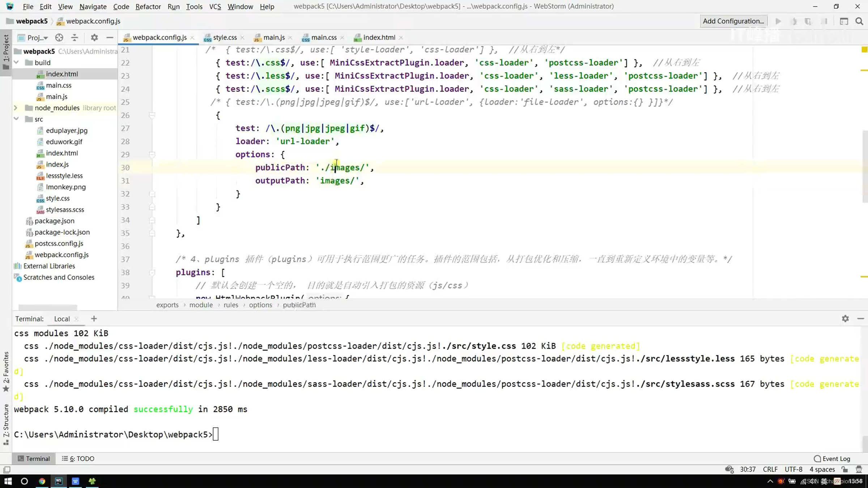Click the 'rules' breadcrumb below editor

click(x=231, y=305)
